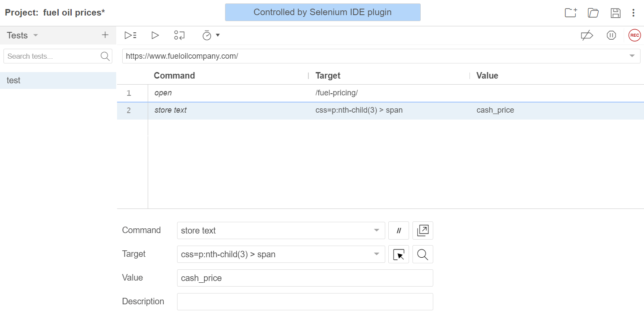Toggle comment on the command
644x322 pixels.
pyautogui.click(x=399, y=230)
